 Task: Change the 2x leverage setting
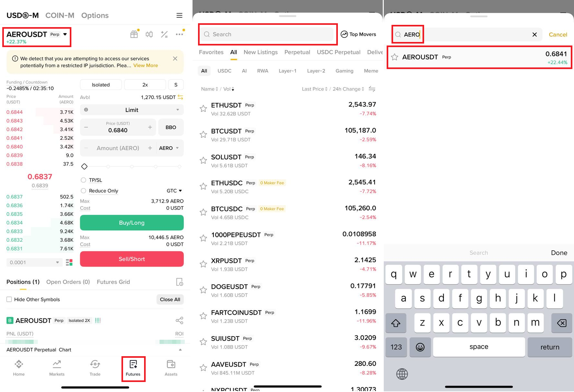click(145, 85)
